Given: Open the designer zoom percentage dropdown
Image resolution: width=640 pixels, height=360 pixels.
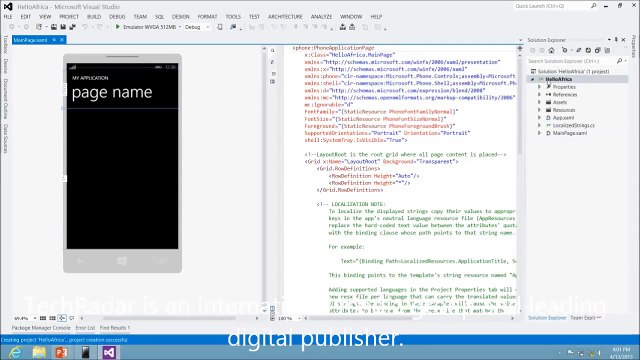Looking at the screenshot, I should [35, 318].
